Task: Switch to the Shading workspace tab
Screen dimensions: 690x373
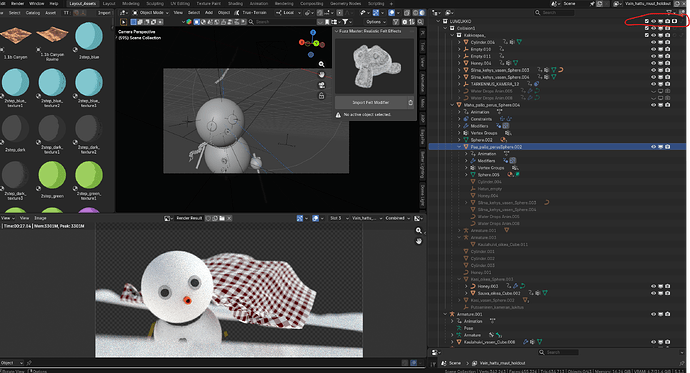Action: 235,4
